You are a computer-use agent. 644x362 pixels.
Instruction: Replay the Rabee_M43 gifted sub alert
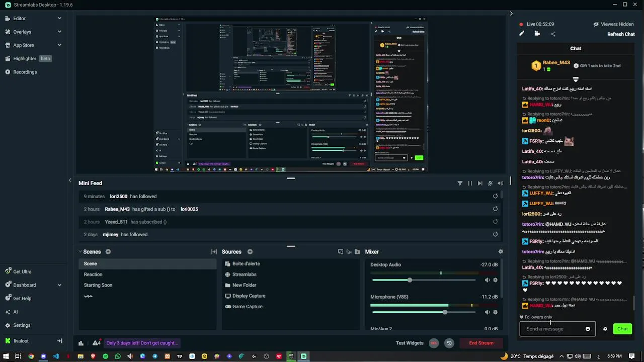[496, 209]
